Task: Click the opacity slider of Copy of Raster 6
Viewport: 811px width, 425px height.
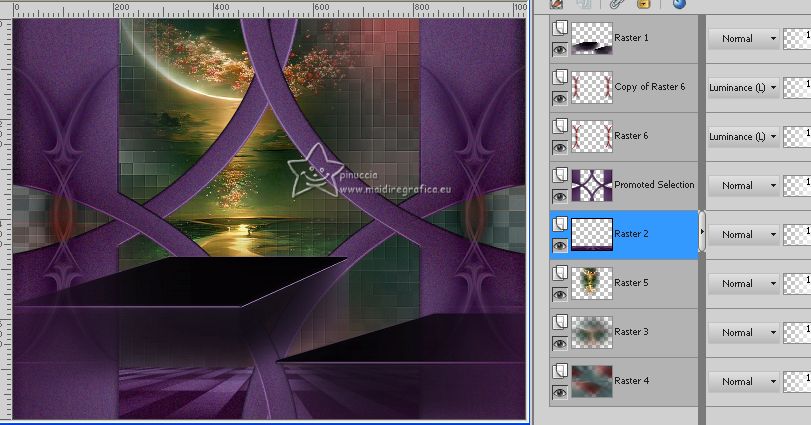Action: (797, 88)
